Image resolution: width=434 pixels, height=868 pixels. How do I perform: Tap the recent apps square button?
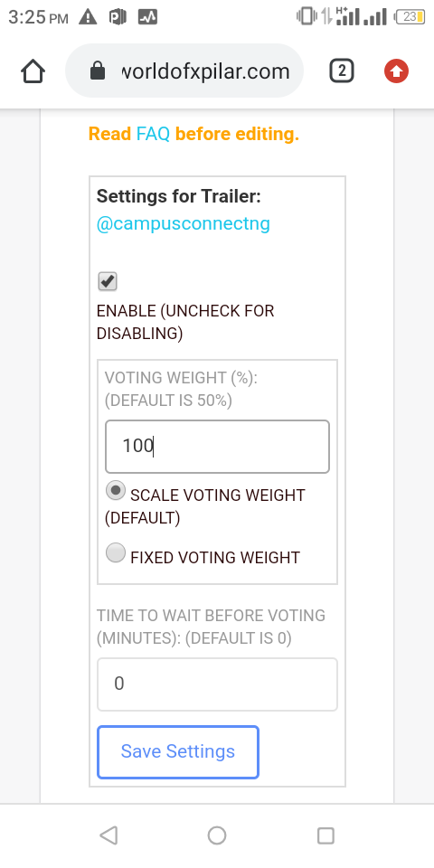click(325, 835)
